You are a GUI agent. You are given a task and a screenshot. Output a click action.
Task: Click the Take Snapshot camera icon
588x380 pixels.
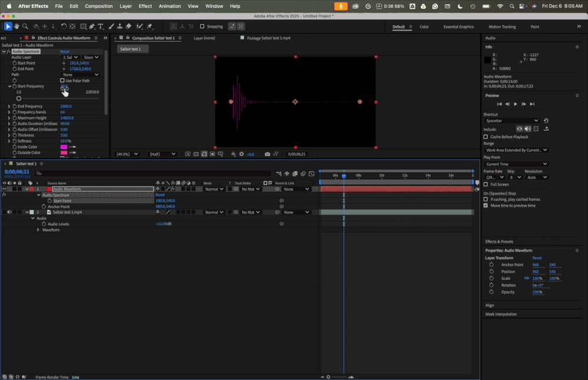(267, 154)
